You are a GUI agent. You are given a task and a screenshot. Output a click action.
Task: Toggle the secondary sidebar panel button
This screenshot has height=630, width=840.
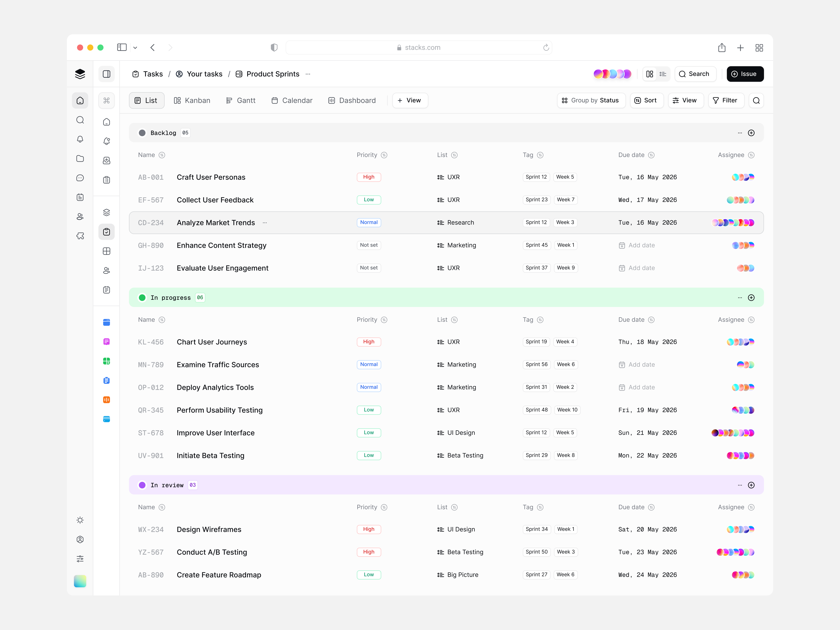(106, 74)
